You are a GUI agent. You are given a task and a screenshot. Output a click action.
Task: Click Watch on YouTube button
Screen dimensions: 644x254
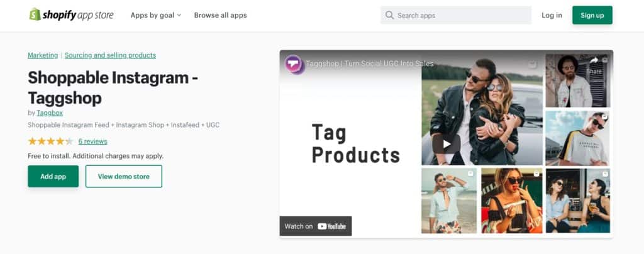[x=316, y=226]
